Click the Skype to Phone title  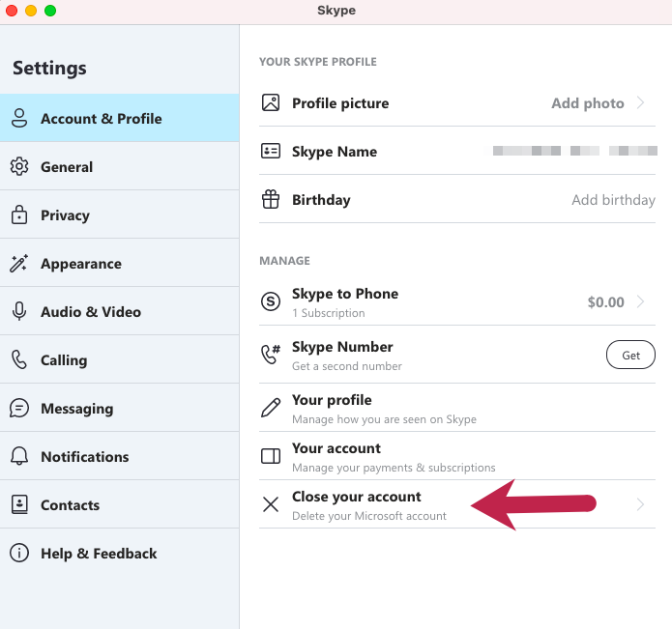tap(345, 294)
